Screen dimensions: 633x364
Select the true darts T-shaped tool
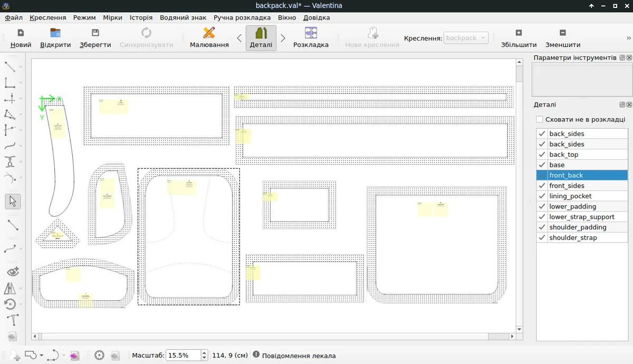click(x=13, y=320)
